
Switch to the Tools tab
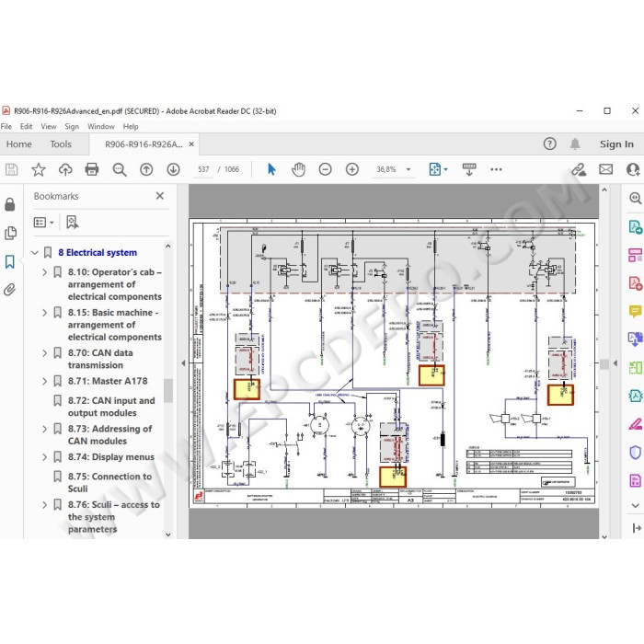(x=61, y=144)
